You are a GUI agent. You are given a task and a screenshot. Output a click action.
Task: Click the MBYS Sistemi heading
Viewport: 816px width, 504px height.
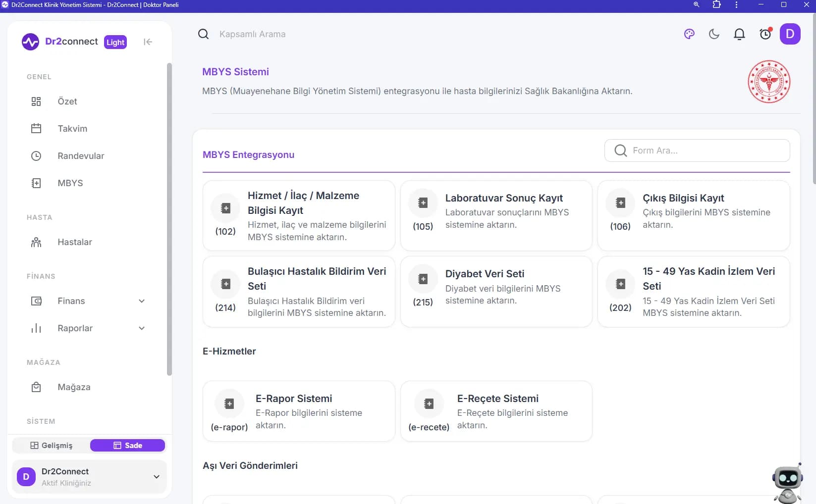[x=235, y=72]
